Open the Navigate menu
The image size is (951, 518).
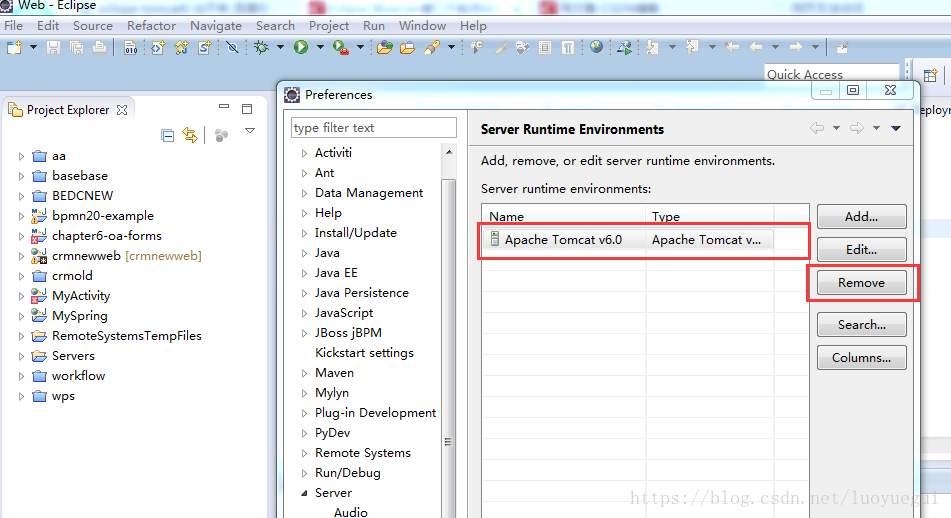(216, 25)
